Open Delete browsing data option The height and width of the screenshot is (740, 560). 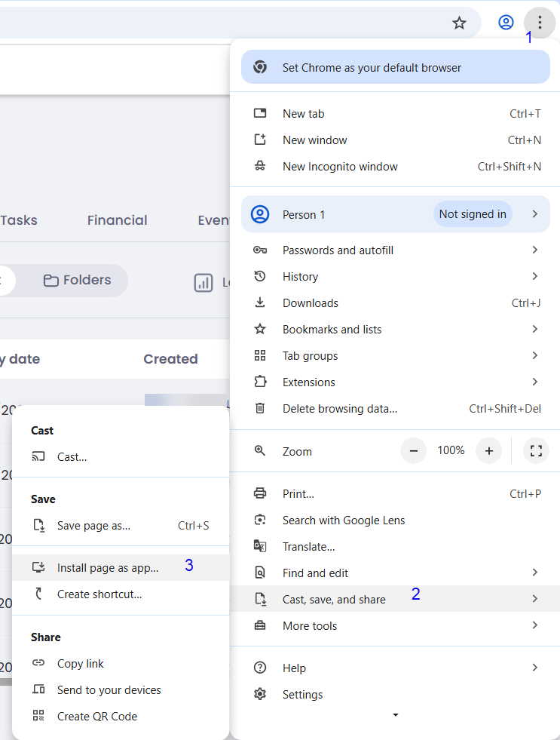pyautogui.click(x=339, y=409)
